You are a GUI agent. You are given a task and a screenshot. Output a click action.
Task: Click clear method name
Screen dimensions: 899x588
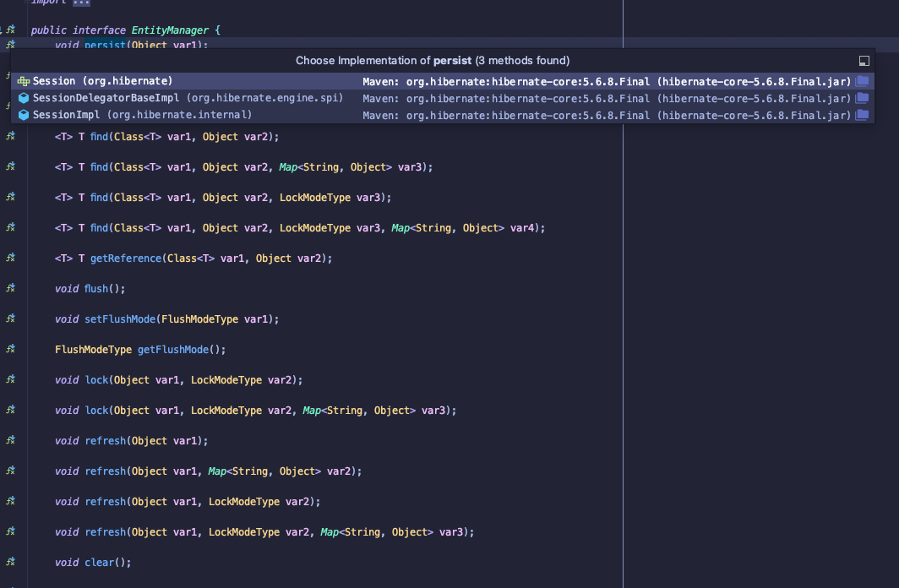tap(99, 563)
